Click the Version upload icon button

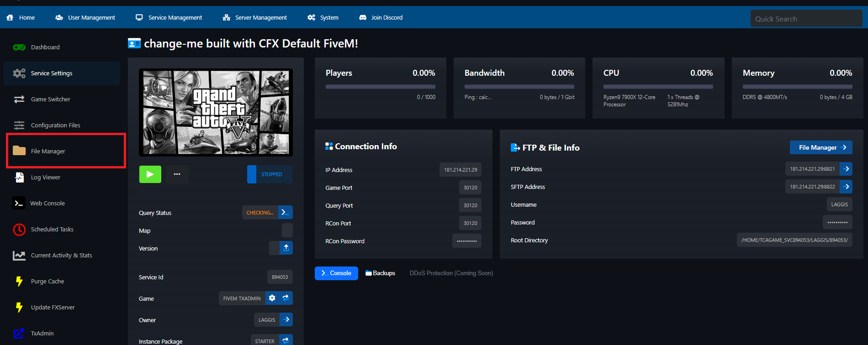[286, 248]
